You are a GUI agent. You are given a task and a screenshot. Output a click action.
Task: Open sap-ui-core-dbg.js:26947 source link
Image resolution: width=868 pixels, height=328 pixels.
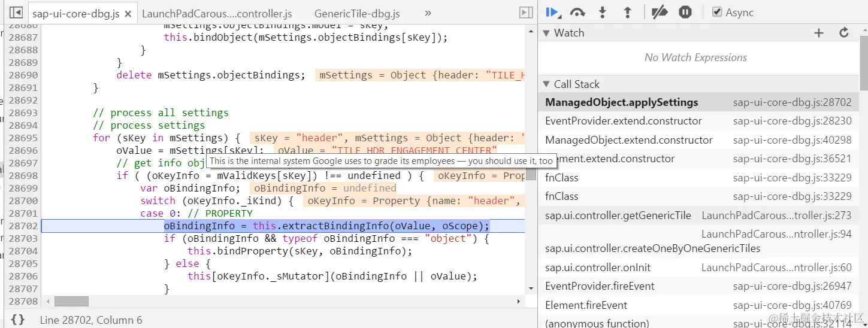click(x=792, y=286)
